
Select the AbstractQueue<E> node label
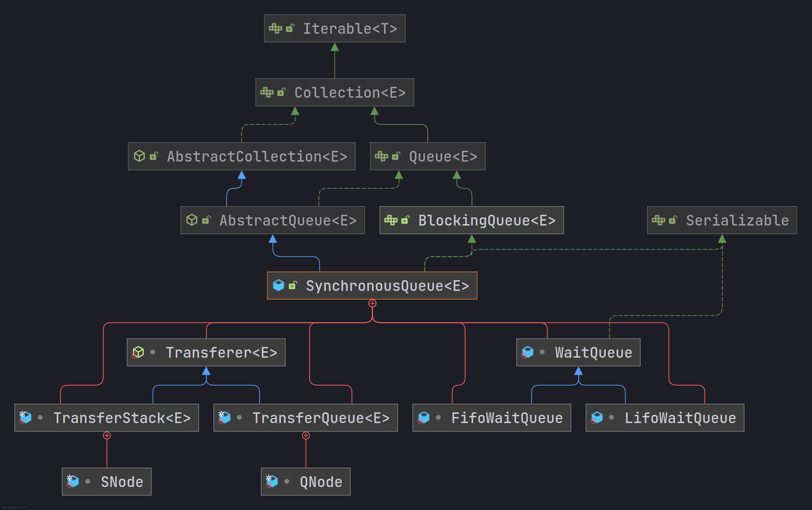click(x=288, y=221)
